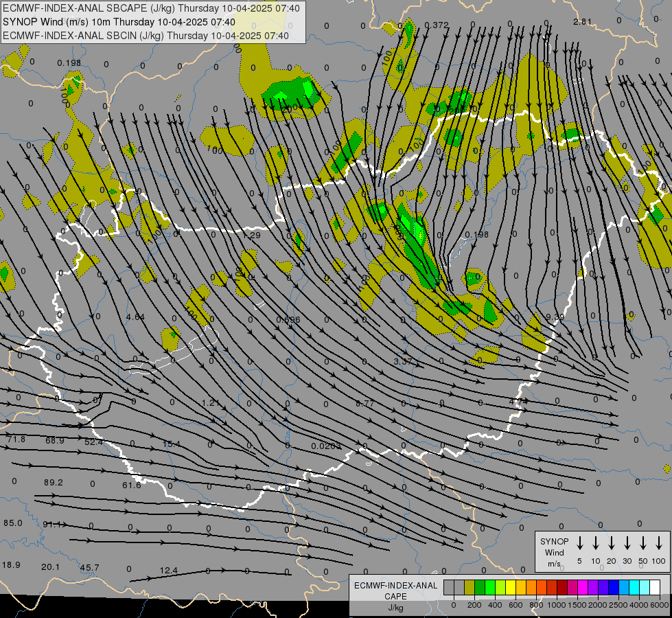672x618 pixels.
Task: Click the 20 m/s wind arrow in legend
Action: tap(611, 543)
